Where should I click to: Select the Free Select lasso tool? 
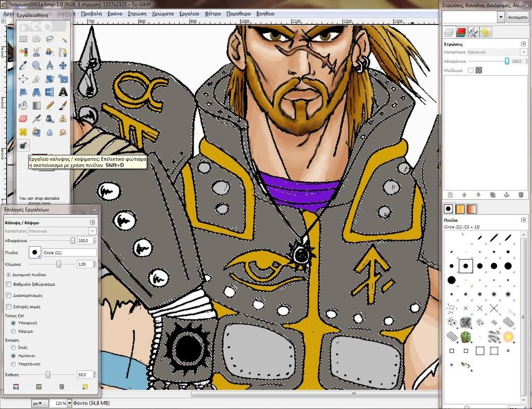pyautogui.click(x=49, y=39)
